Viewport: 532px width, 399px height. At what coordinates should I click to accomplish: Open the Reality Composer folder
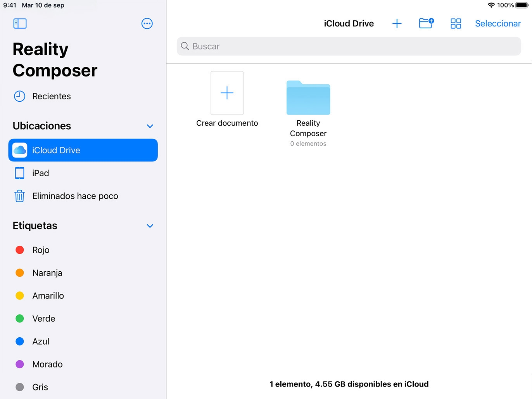click(308, 97)
